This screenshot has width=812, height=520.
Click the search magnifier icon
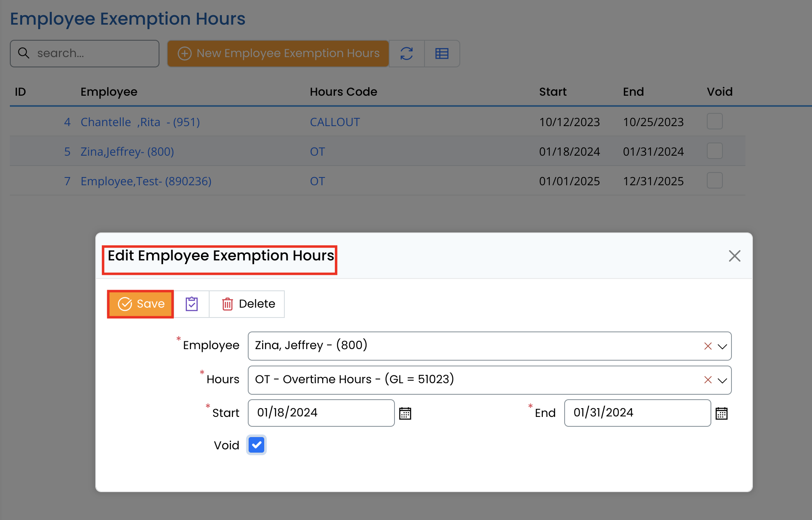(x=24, y=53)
